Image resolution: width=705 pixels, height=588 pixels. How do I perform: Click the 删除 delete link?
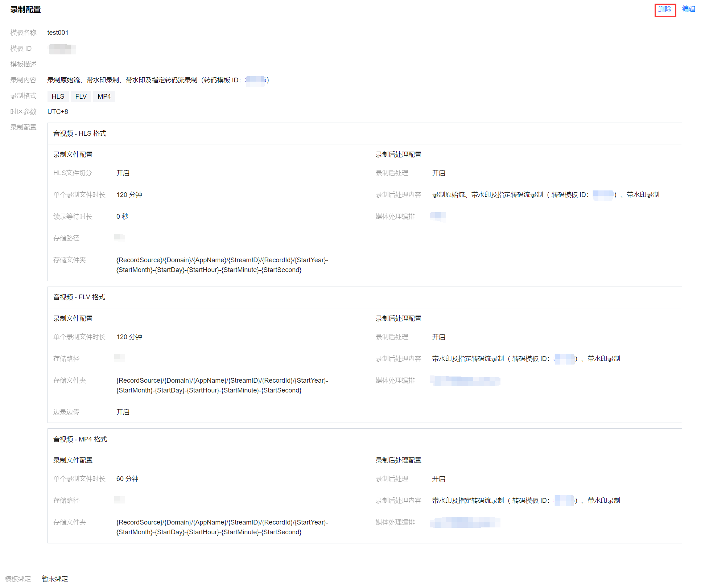[x=664, y=9]
